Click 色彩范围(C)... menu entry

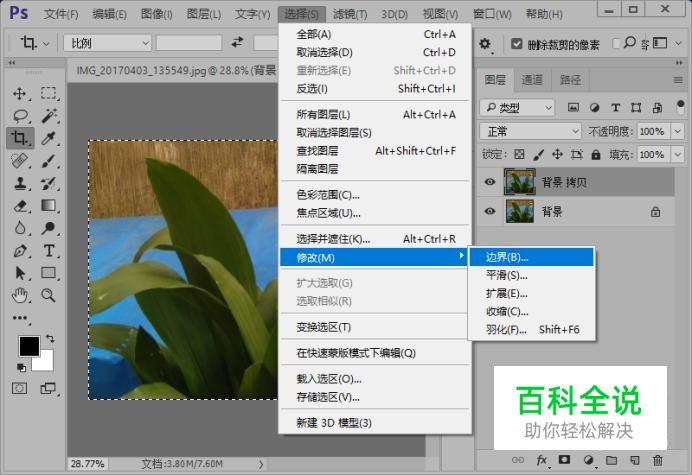(328, 195)
